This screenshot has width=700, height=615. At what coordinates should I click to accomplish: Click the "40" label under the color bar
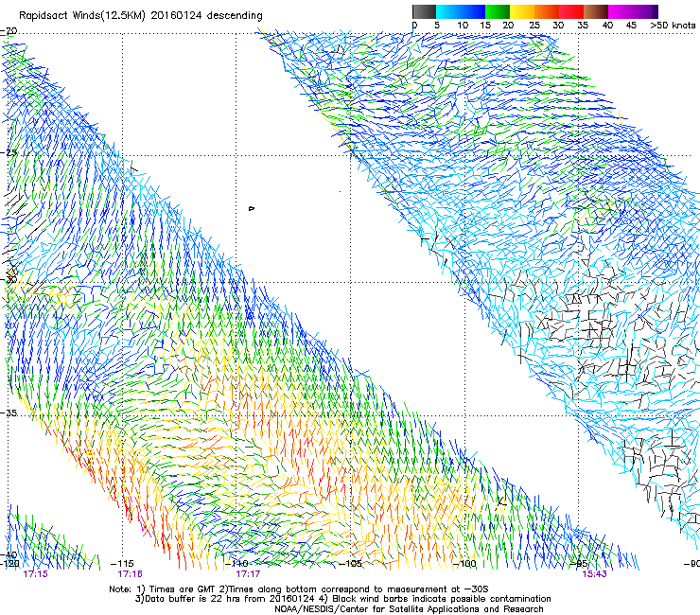pyautogui.click(x=607, y=26)
